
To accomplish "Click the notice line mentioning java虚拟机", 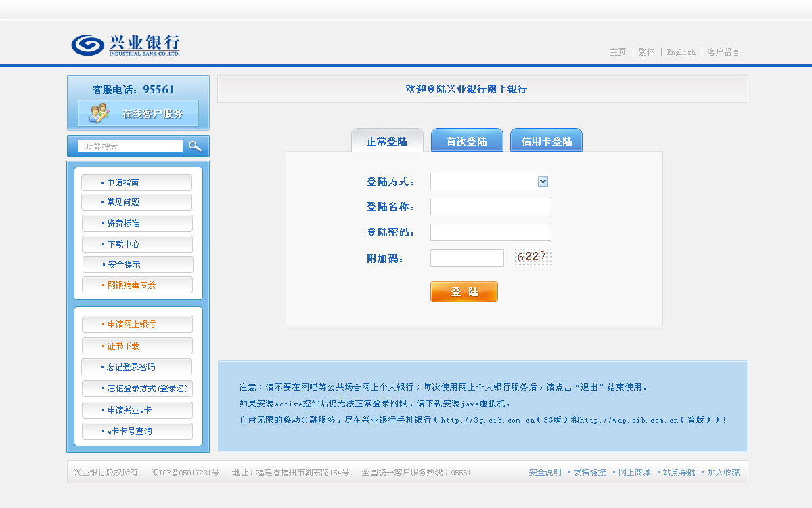I will tap(375, 404).
